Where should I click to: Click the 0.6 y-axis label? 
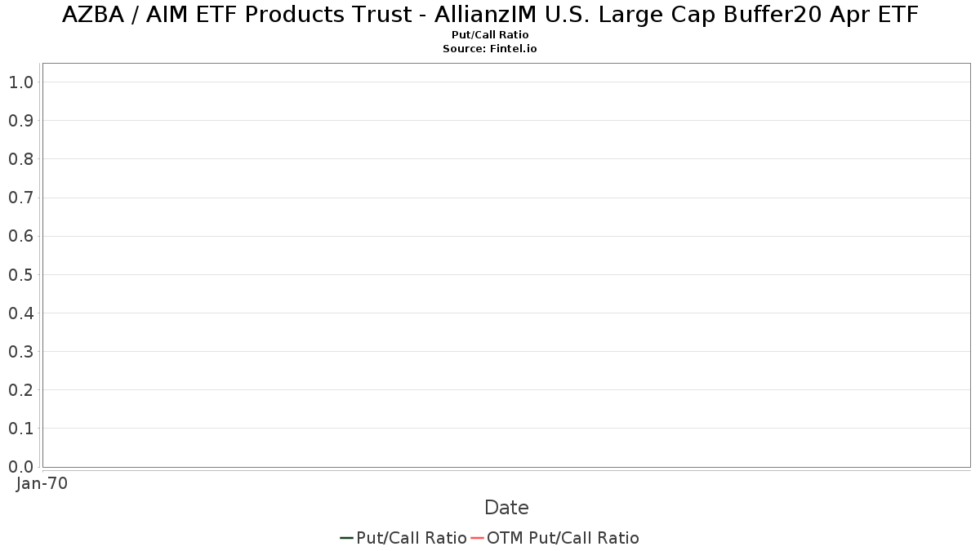point(20,236)
